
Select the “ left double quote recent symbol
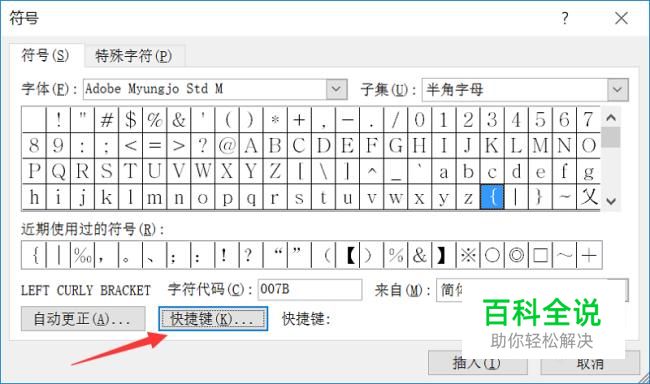tap(275, 255)
